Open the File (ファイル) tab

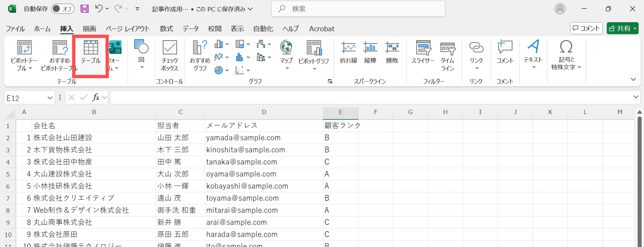[x=15, y=29]
